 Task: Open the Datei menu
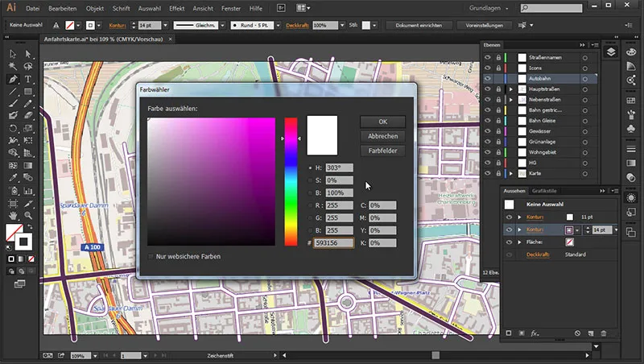tap(33, 8)
